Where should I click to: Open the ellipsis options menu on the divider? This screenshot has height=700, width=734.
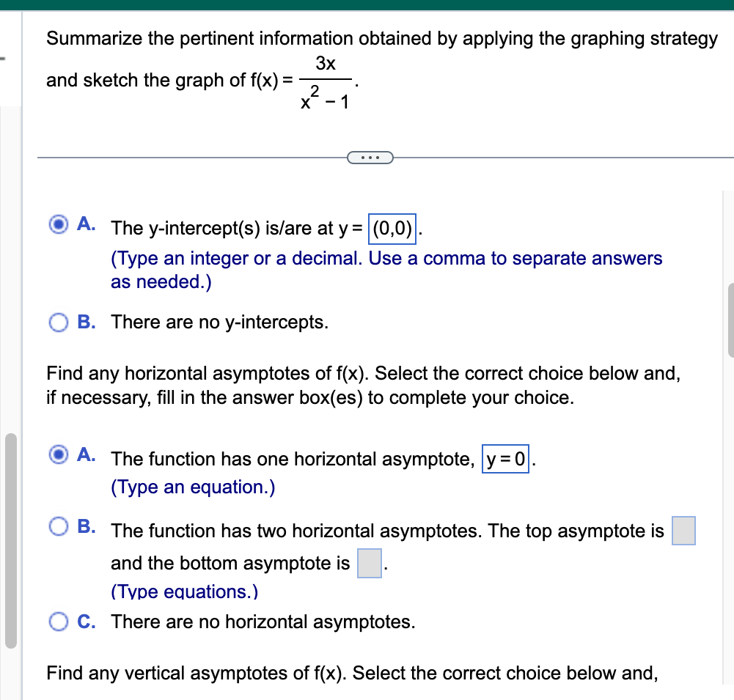[370, 157]
